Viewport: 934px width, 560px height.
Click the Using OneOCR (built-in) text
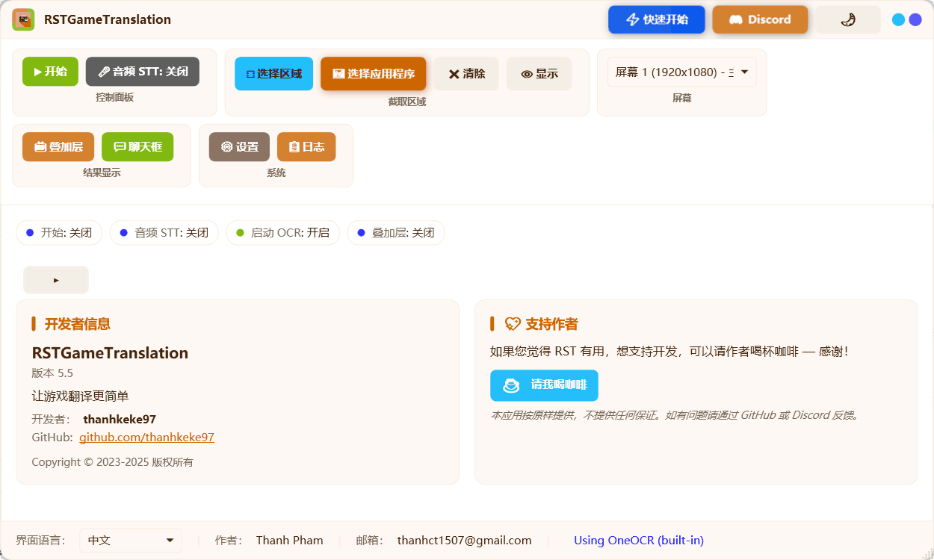point(639,541)
